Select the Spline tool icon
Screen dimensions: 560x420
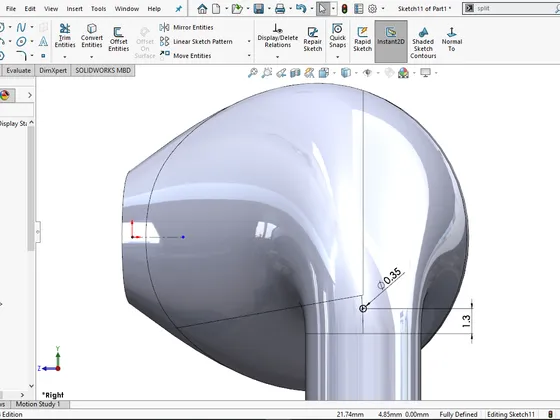[x=21, y=27]
